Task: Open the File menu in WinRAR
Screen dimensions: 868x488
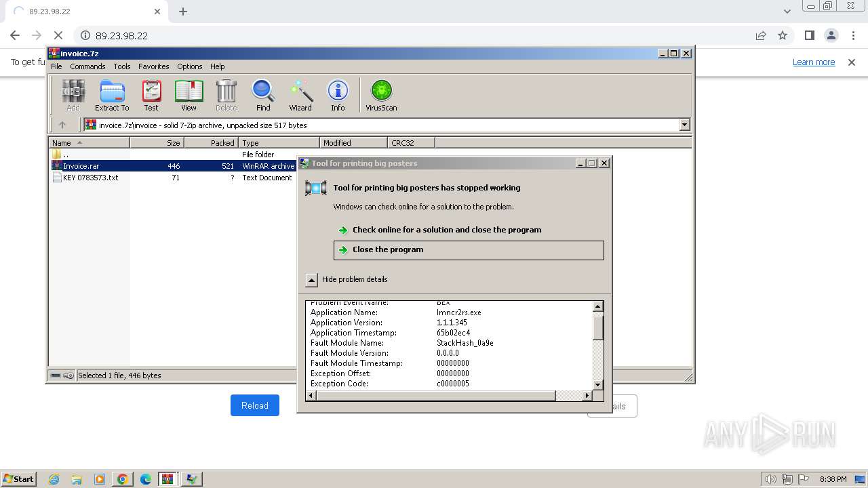Action: (x=56, y=66)
